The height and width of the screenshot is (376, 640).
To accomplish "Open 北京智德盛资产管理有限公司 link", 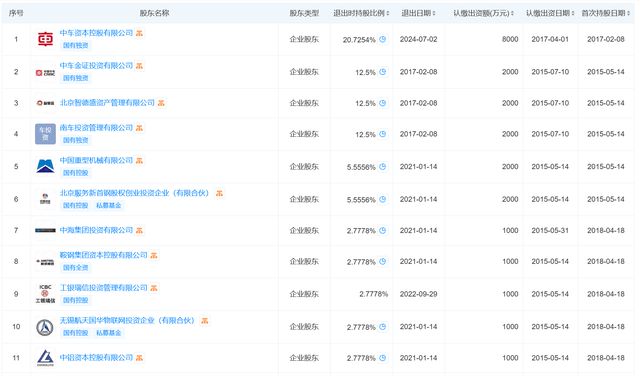I will 107,103.
